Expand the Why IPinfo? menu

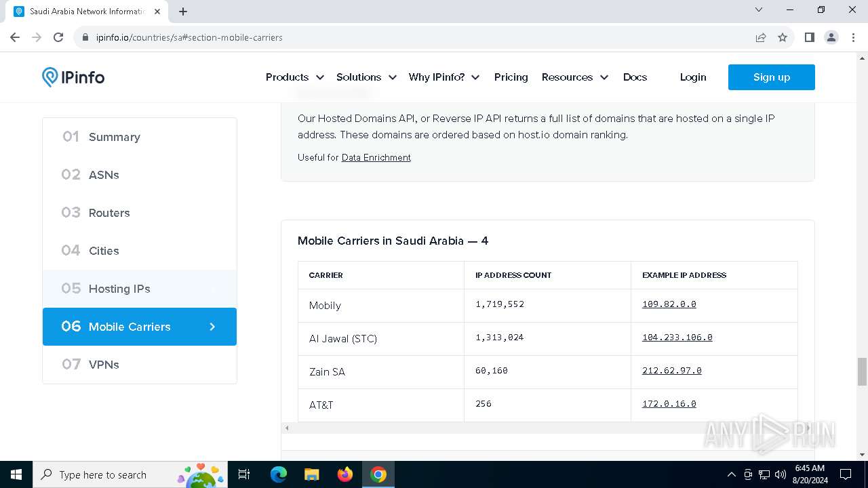pos(444,77)
